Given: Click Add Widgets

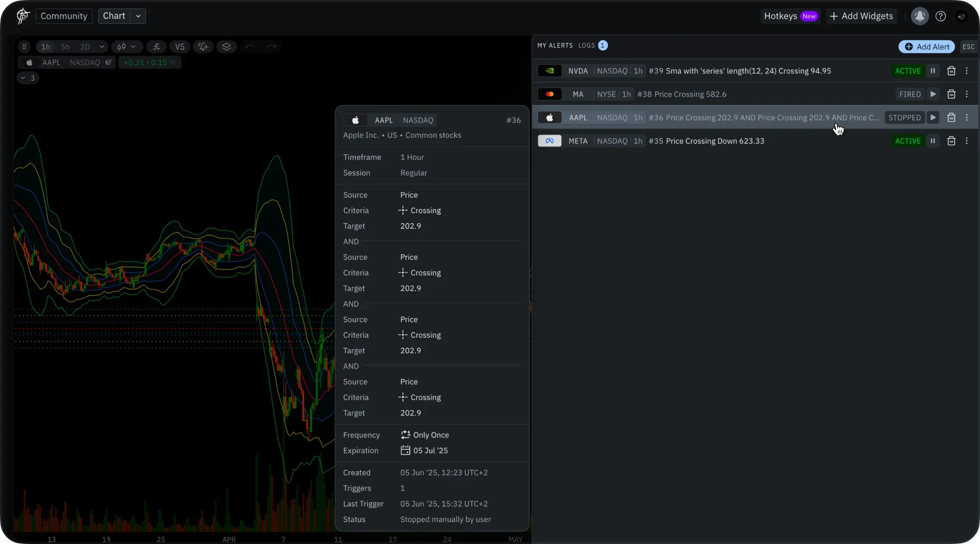Looking at the screenshot, I should point(861,16).
